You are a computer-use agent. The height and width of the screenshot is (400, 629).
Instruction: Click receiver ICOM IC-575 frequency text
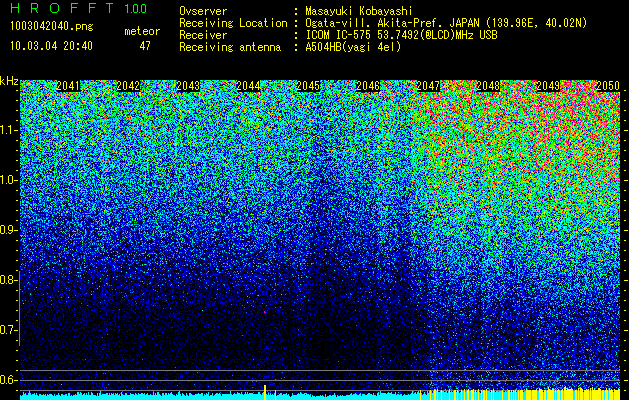coord(401,35)
